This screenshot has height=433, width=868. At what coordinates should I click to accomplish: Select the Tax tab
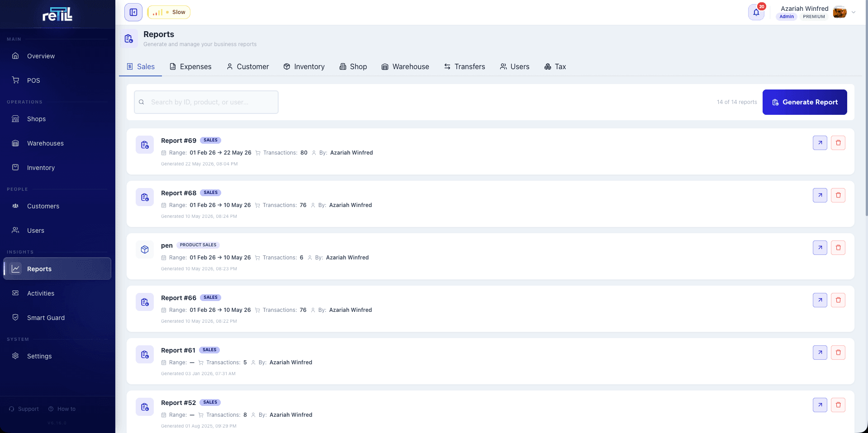pyautogui.click(x=555, y=66)
